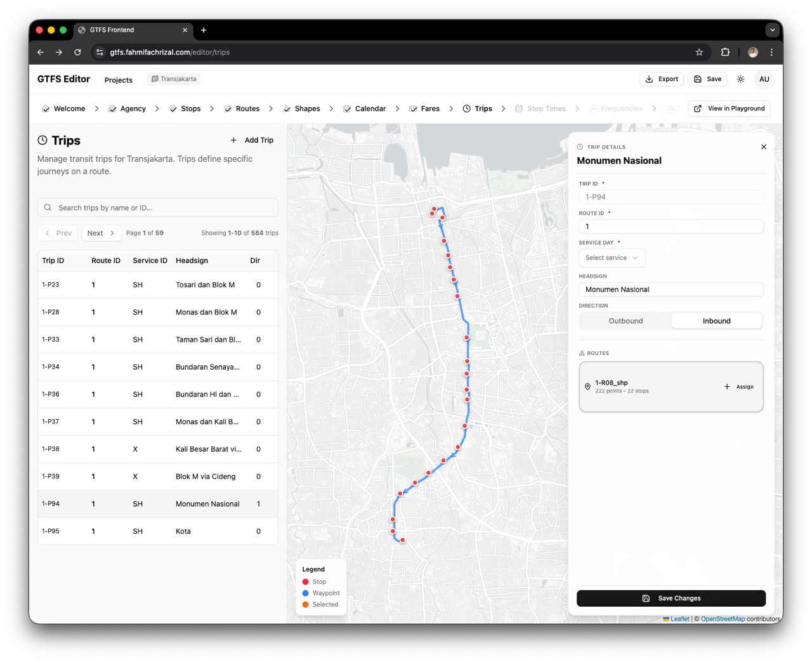Toggle the light/dark theme sun icon

click(740, 79)
